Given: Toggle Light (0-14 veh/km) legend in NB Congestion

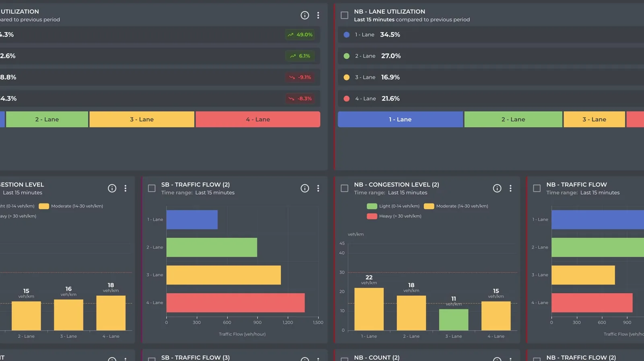Looking at the screenshot, I should click(x=393, y=206).
